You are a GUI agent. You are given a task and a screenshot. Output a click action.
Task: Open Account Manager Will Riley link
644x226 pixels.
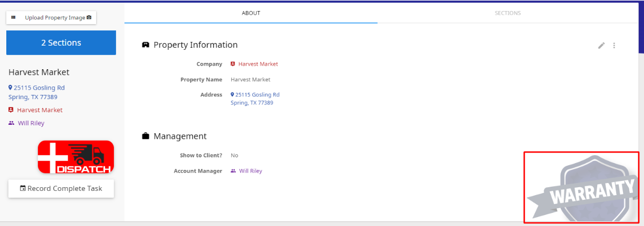[246, 171]
